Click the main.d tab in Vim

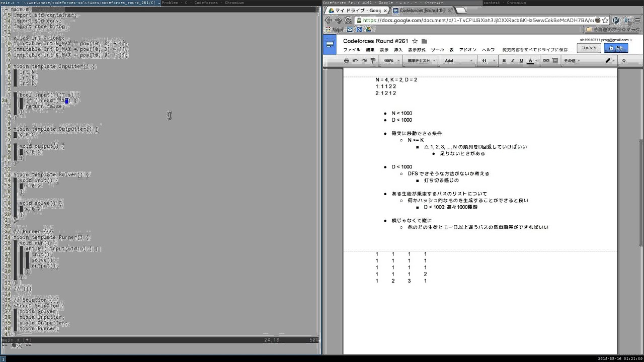click(19, 9)
